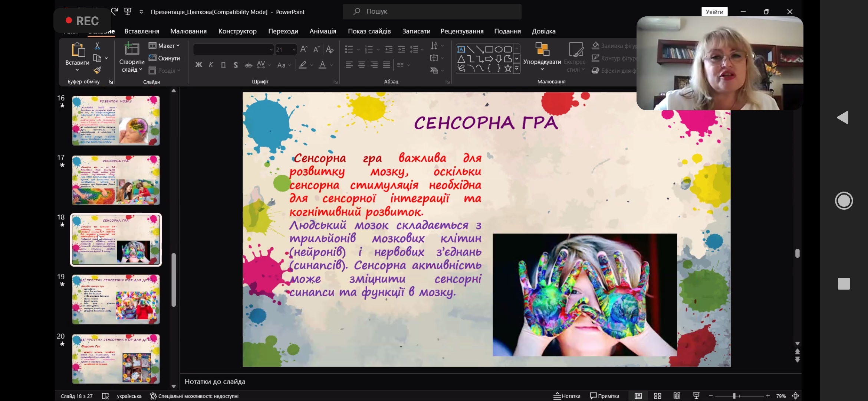The width and height of the screenshot is (868, 401).
Task: Click the Cut scissors icon
Action: click(x=97, y=46)
